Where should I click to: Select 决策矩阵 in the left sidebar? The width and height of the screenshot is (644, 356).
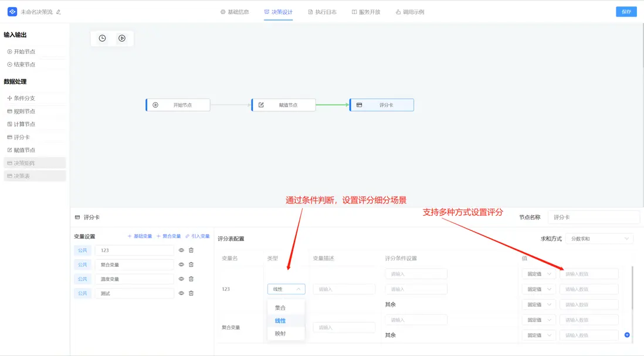35,163
